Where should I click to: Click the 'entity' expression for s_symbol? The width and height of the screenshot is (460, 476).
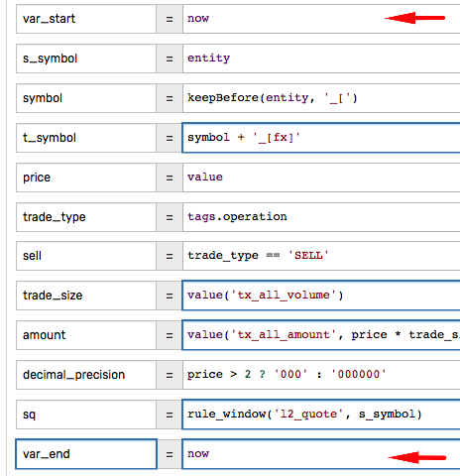coord(321,59)
